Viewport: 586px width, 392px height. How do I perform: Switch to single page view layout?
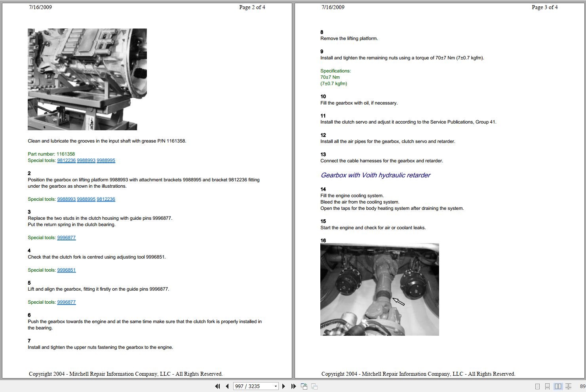click(537, 386)
